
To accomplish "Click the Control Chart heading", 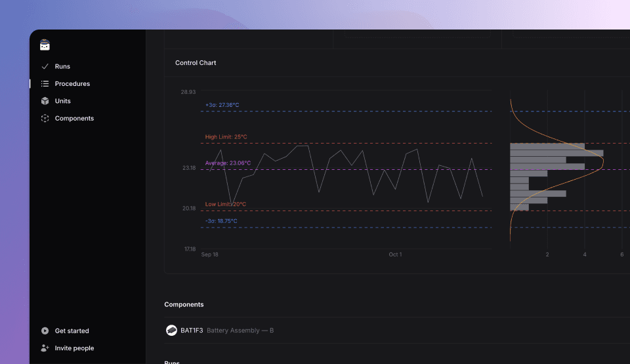I will tap(196, 63).
